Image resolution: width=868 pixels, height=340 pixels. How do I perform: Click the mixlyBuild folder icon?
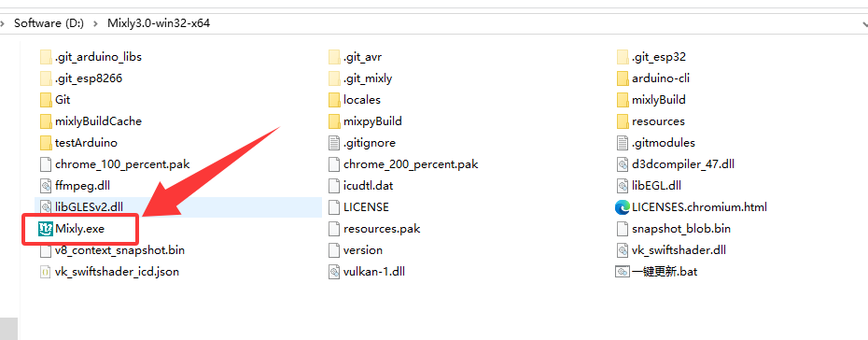pos(623,100)
